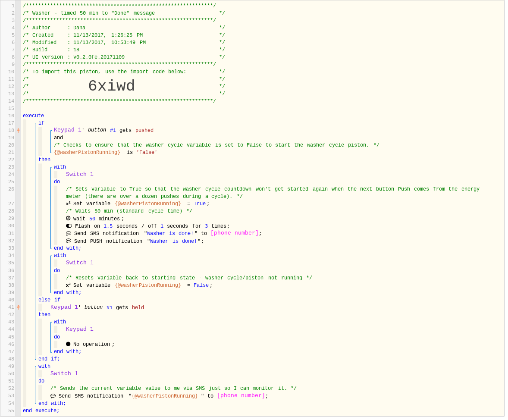The image size is (508, 420).
Task: Click the toggle icon beside Flash on 1.5 seconds
Action: [x=69, y=226]
